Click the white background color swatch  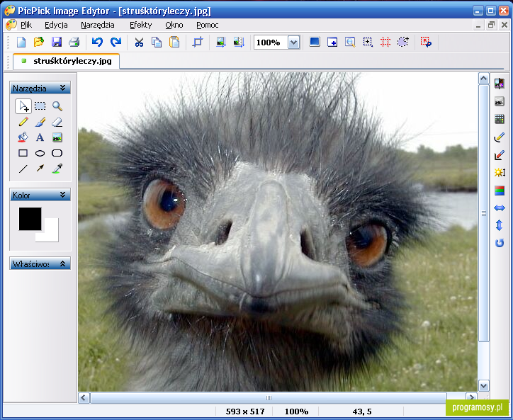pyautogui.click(x=51, y=234)
